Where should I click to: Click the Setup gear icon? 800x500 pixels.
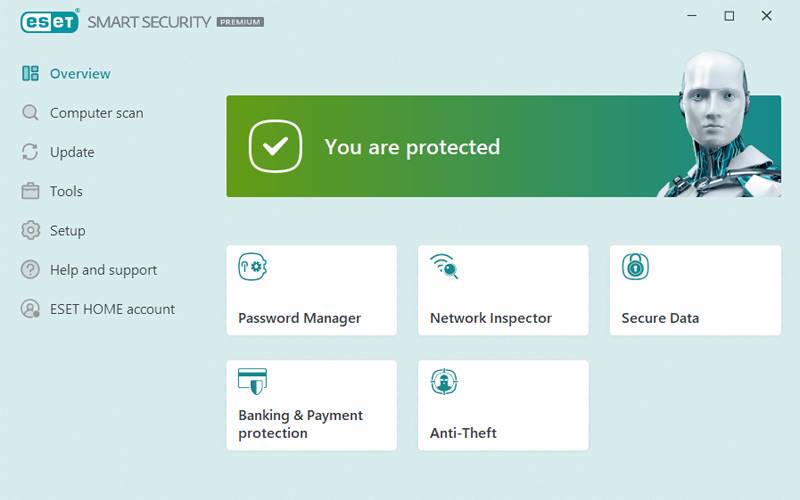(30, 230)
